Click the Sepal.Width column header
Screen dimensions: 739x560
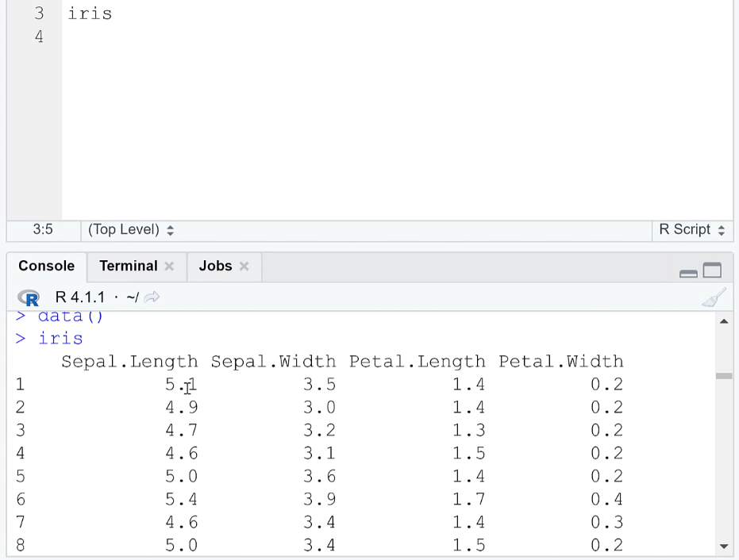click(273, 362)
